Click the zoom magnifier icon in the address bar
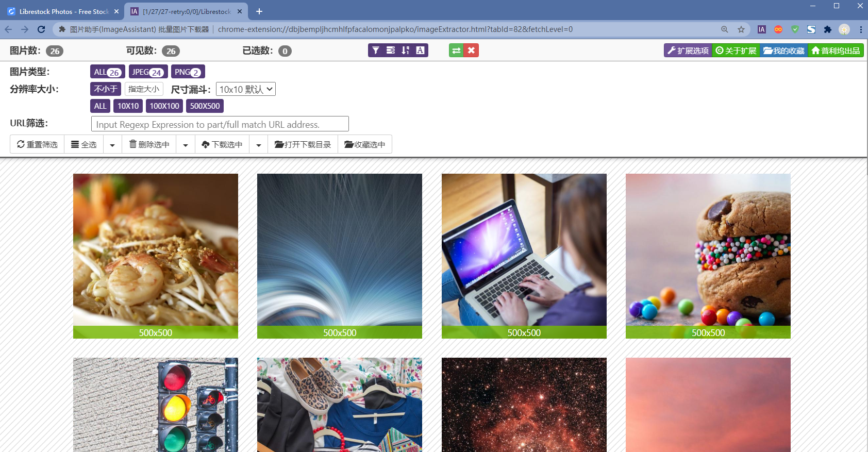The height and width of the screenshot is (452, 868). pyautogui.click(x=725, y=29)
